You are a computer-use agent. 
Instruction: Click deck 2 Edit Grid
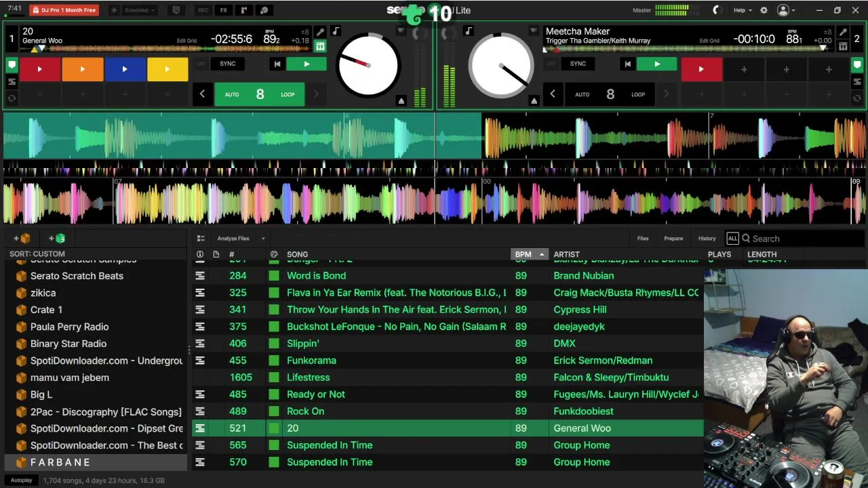pyautogui.click(x=709, y=41)
